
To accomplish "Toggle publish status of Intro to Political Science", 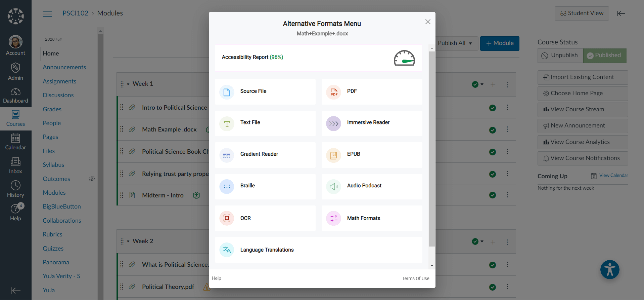I will coord(493,108).
